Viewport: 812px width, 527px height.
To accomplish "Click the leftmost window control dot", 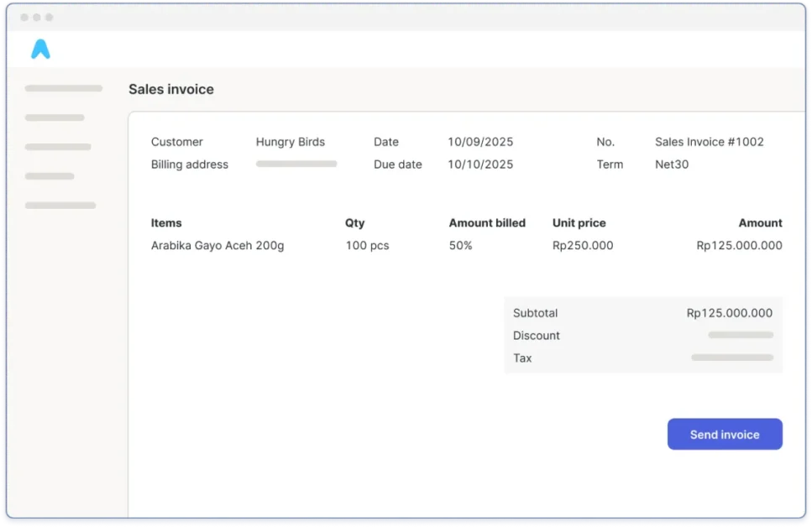I will pos(24,18).
